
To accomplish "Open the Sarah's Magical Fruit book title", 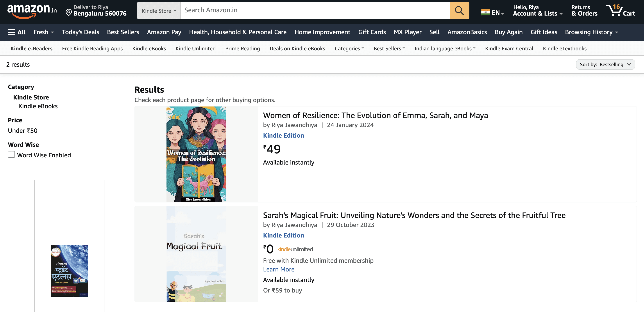I will coord(414,215).
